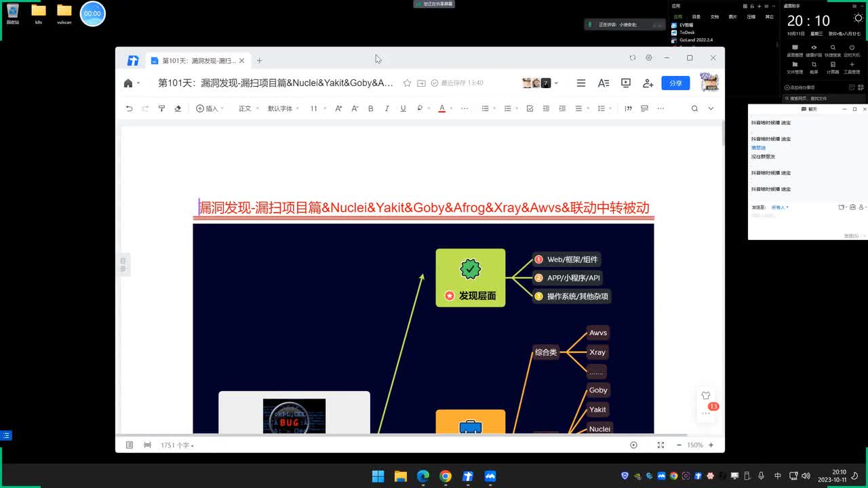The image size is (868, 488).
Task: Click the blue 分享 share button
Action: pos(675,83)
